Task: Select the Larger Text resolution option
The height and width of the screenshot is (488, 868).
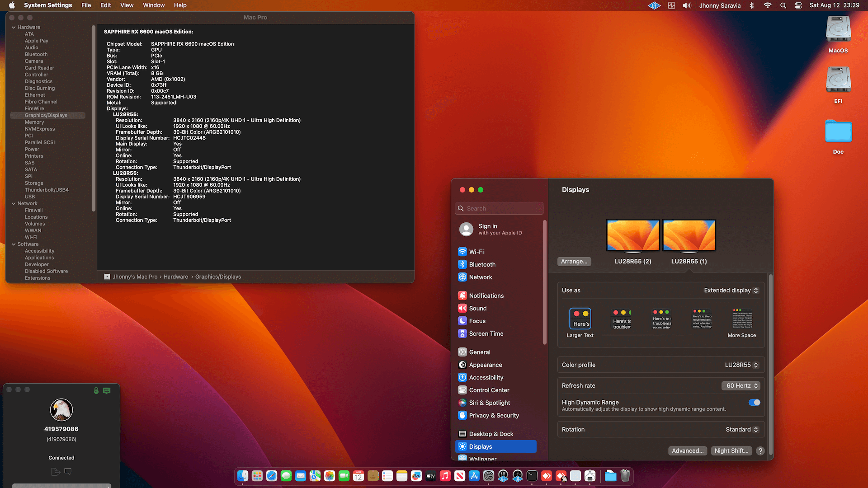Action: coord(580,323)
